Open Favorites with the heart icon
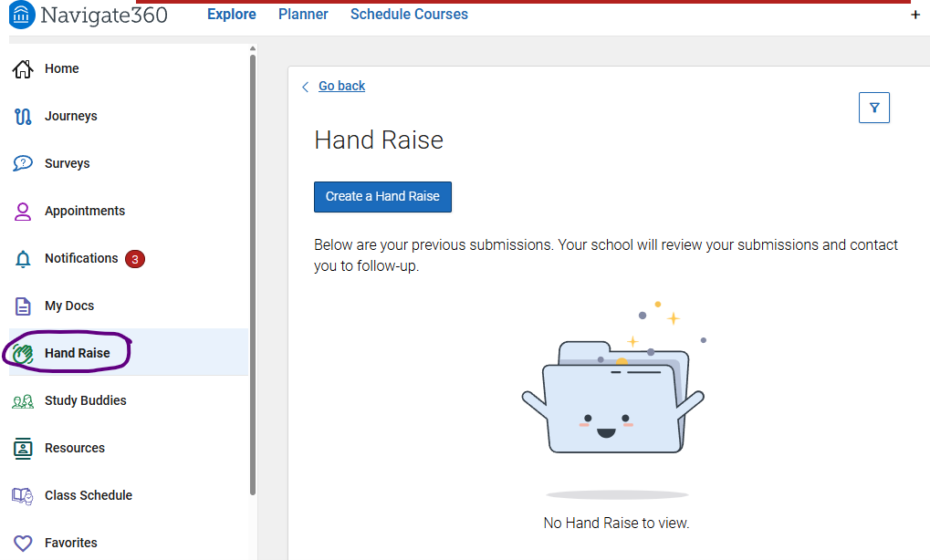Viewport: 930px width, 560px height. [x=23, y=543]
